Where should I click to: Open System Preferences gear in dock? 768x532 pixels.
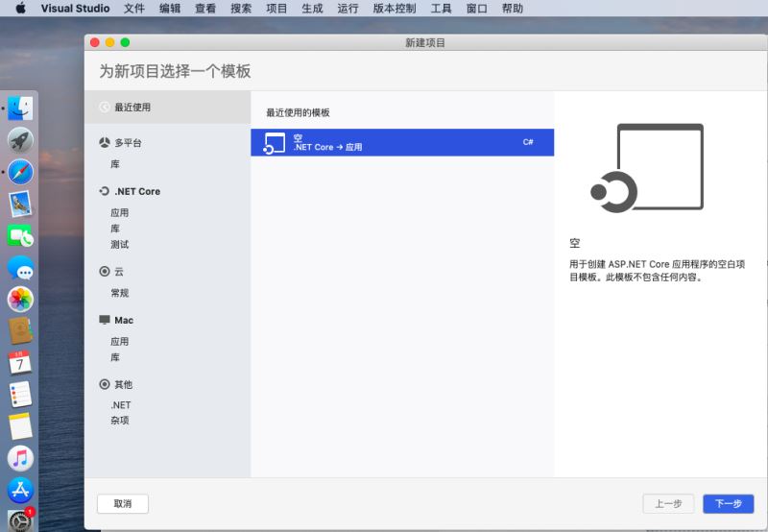pos(20,520)
